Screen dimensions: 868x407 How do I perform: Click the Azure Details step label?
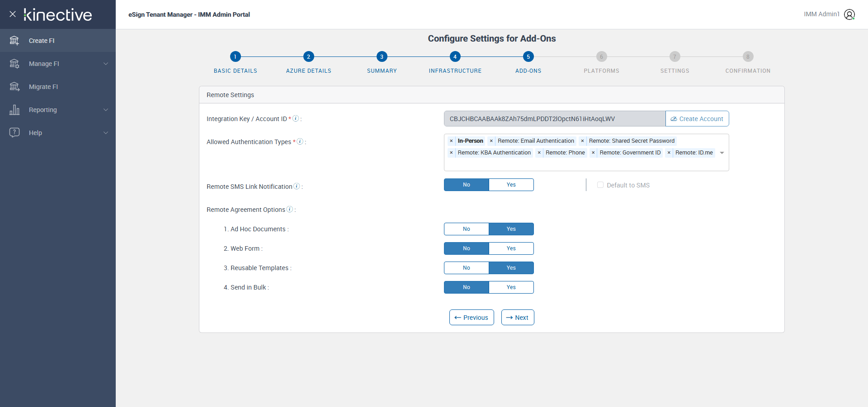click(x=309, y=71)
